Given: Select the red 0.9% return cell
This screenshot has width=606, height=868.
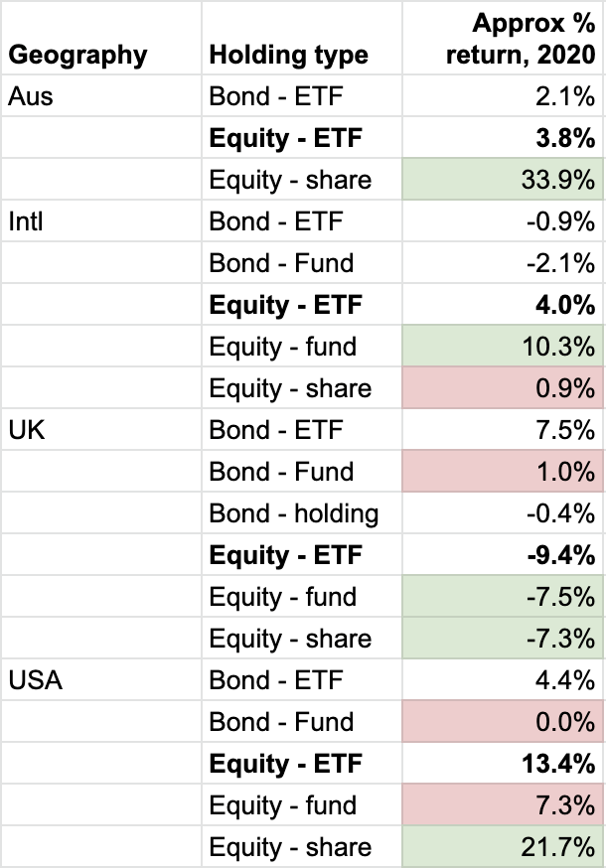Looking at the screenshot, I should 502,388.
